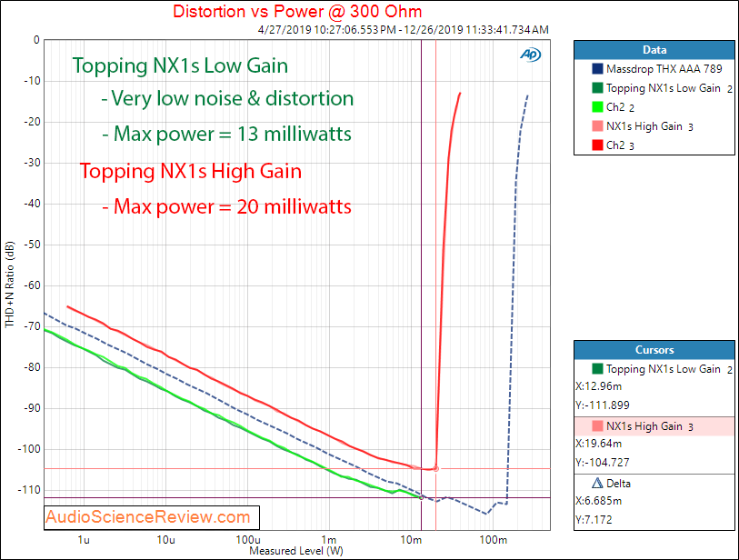Select the NX1s High Gain cursor row
This screenshot has height=560, width=739.
pos(654,426)
